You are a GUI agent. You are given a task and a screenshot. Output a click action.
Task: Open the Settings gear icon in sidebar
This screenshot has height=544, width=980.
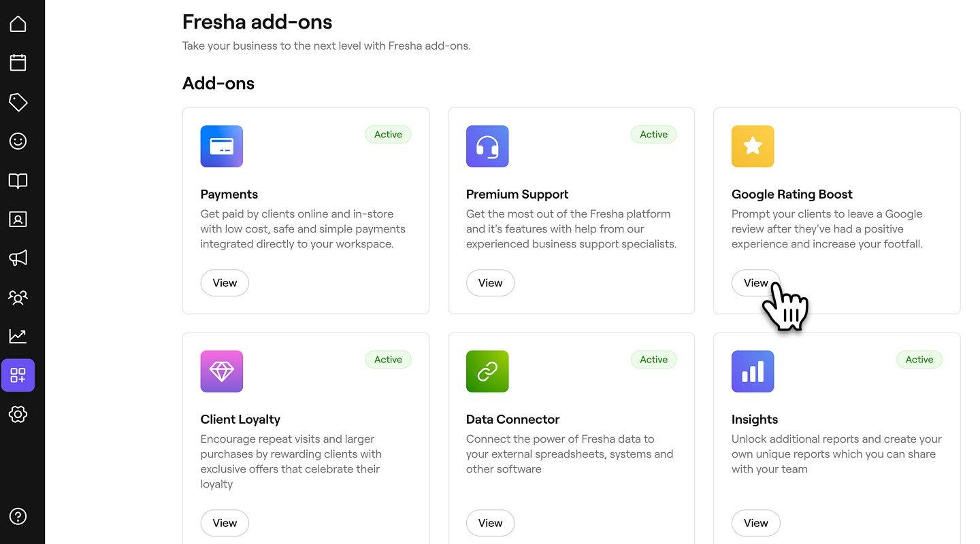[18, 414]
